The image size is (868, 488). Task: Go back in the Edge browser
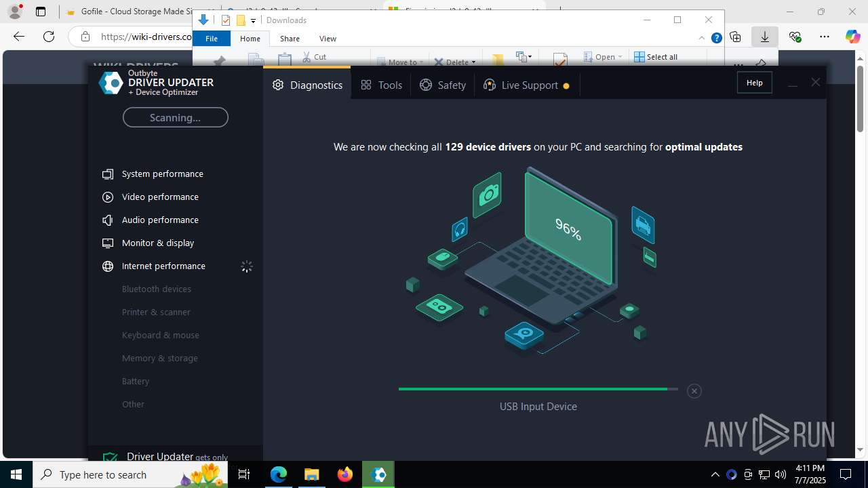click(19, 37)
